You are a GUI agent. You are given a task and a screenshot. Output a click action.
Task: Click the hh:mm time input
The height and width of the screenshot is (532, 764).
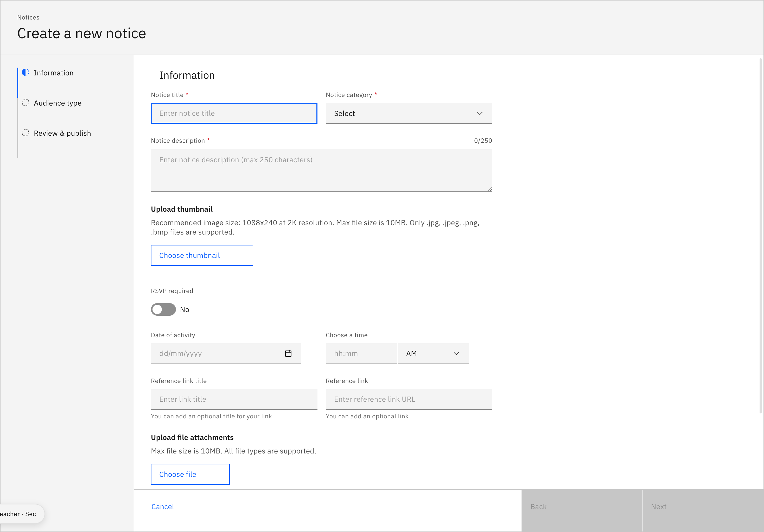point(361,353)
